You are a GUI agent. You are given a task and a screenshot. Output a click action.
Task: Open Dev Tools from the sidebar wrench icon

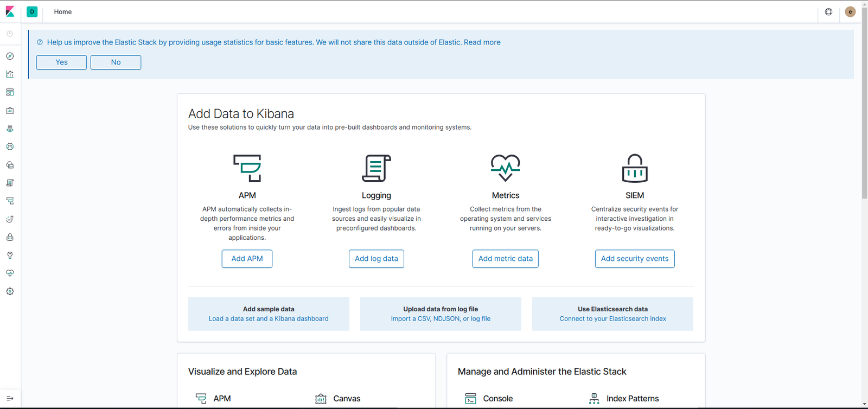tap(10, 255)
